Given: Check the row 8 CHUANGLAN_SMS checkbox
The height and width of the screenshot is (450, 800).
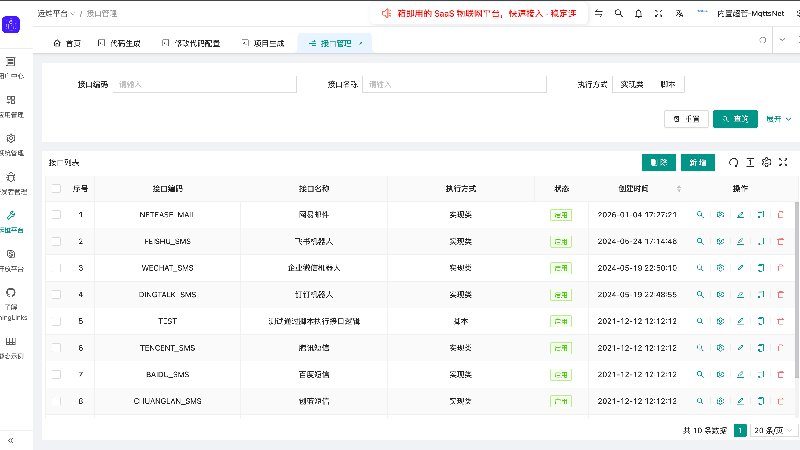Looking at the screenshot, I should click(x=56, y=401).
